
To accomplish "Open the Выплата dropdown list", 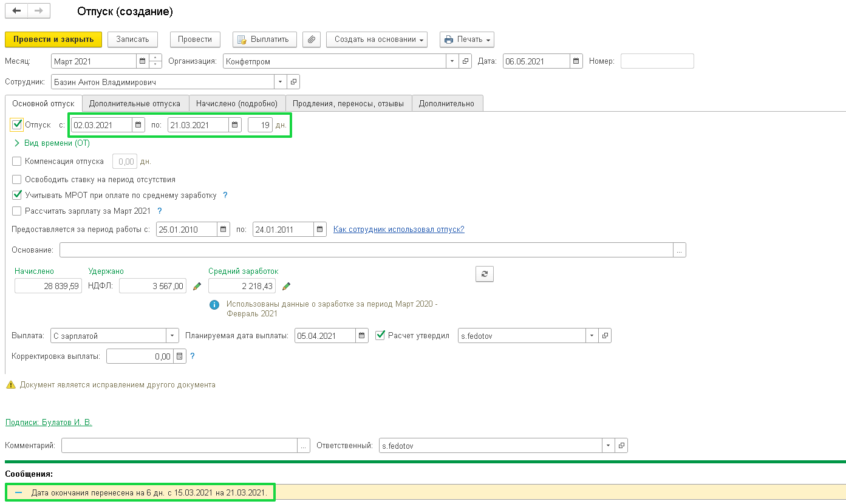I will point(173,336).
